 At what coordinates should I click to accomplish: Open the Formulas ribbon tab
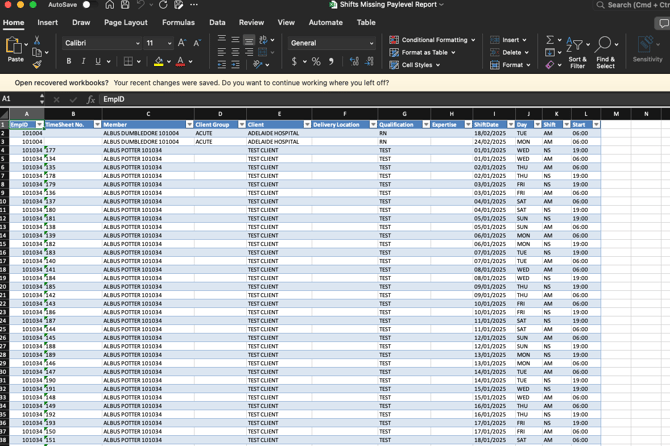[x=178, y=22]
